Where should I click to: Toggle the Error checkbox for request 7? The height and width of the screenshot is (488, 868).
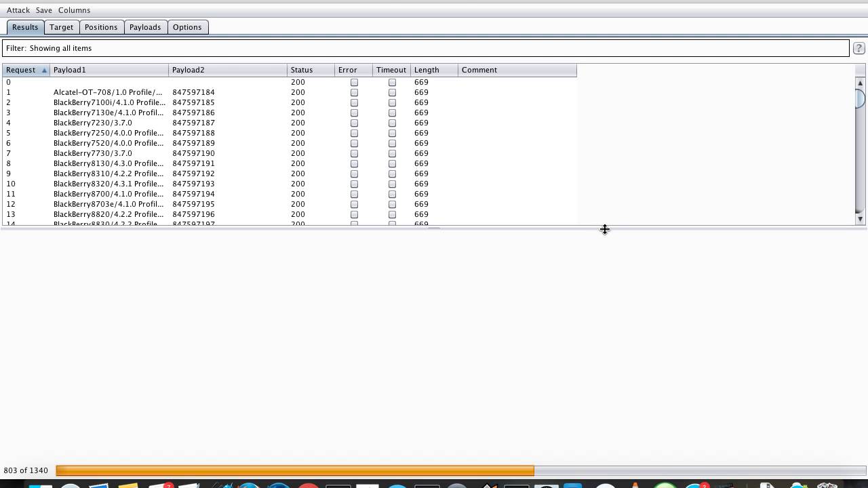pyautogui.click(x=354, y=153)
